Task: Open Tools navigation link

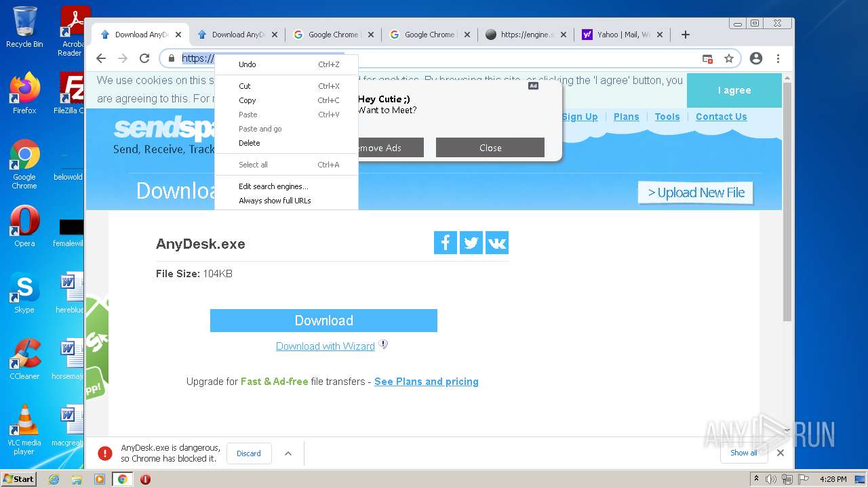Action: tap(667, 117)
